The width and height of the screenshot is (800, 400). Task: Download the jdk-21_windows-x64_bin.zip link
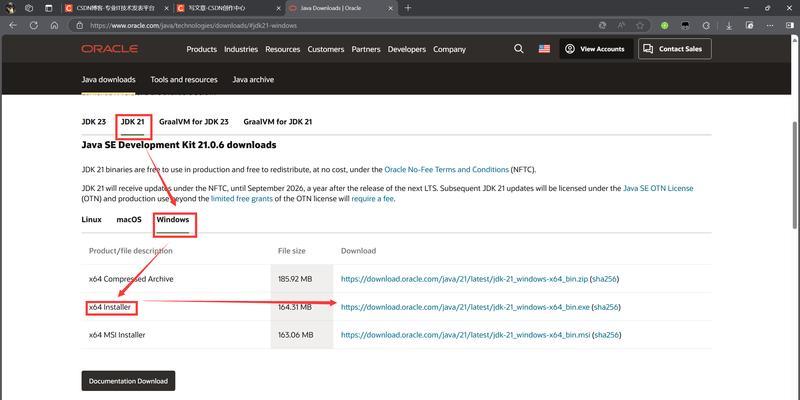(x=464, y=279)
